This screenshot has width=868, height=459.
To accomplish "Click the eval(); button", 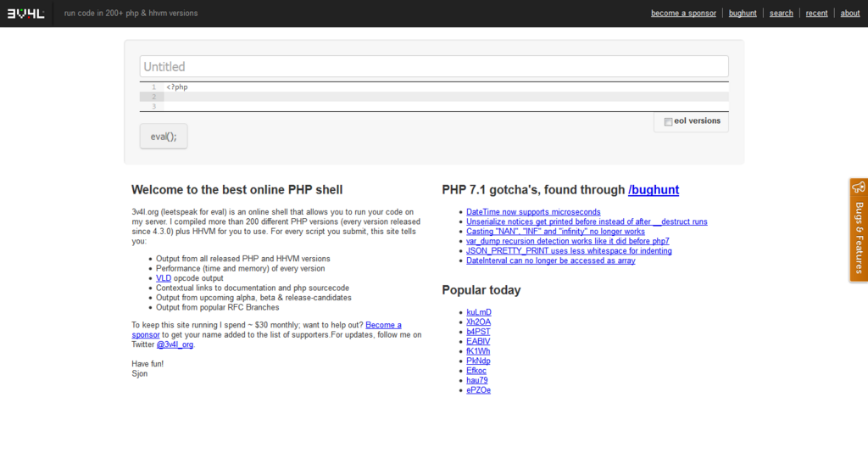I will [164, 137].
